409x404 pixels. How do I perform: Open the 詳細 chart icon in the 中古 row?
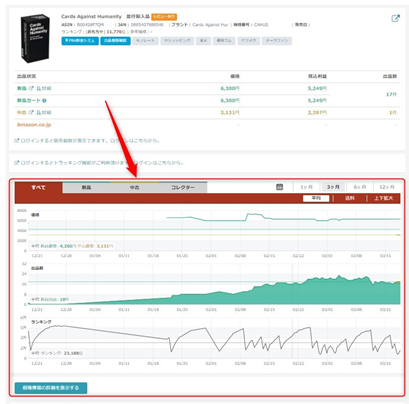click(x=44, y=112)
